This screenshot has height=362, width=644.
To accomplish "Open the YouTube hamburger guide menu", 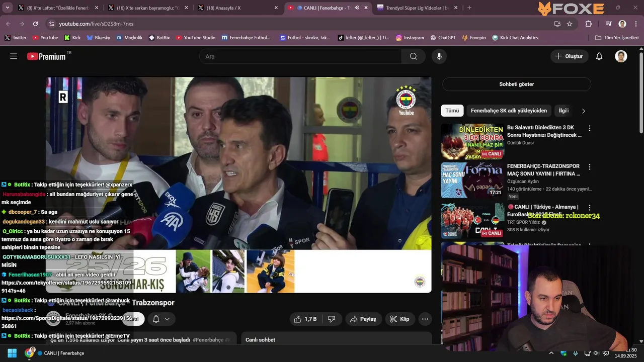I will tap(14, 56).
